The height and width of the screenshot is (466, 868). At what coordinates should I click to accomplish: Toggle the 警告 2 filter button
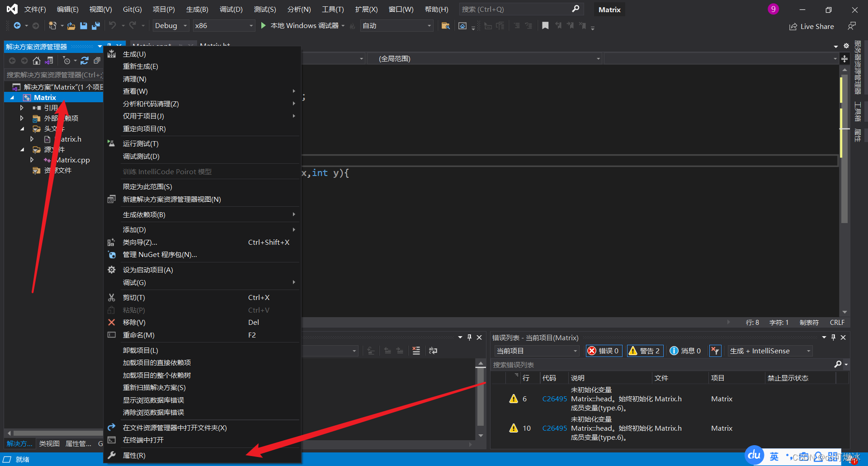pyautogui.click(x=645, y=351)
